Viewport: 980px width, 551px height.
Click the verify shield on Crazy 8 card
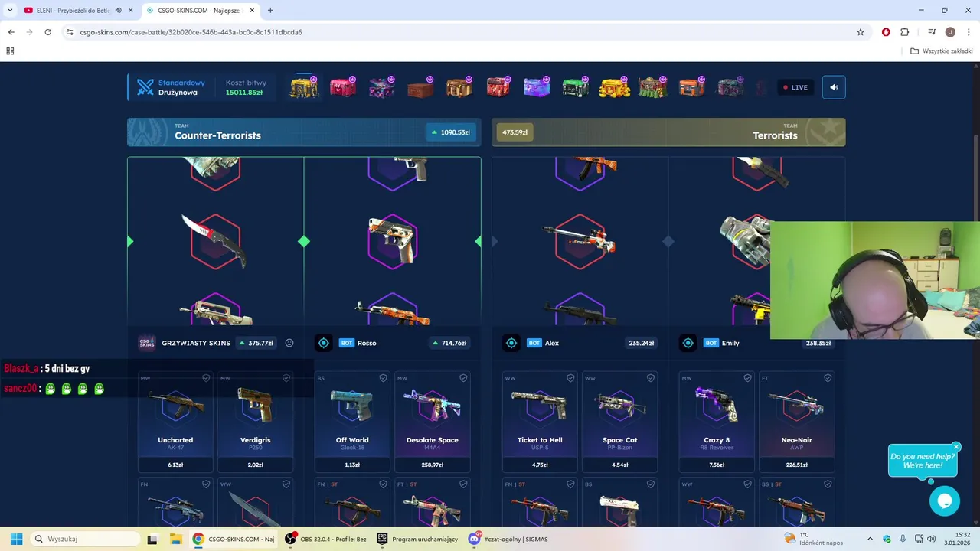tap(747, 378)
